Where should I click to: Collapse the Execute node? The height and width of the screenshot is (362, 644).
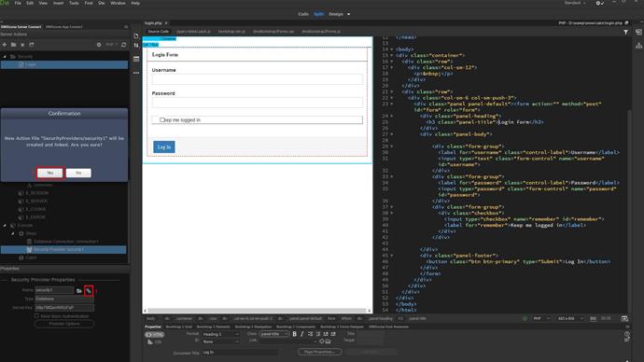5,226
